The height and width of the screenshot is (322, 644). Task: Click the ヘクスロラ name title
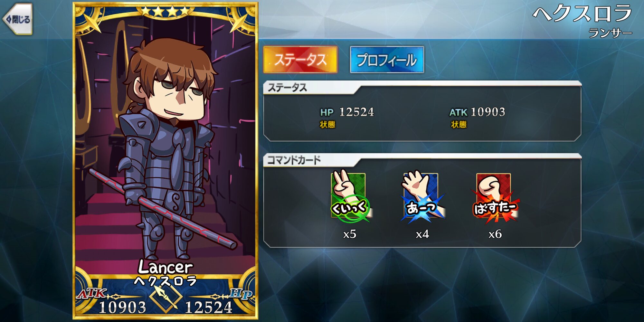pos(582,14)
